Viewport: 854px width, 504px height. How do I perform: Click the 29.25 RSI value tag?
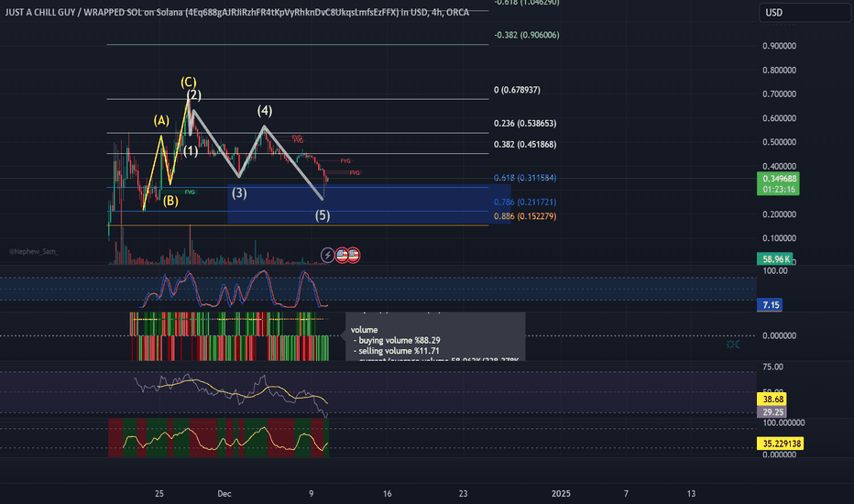pos(772,412)
